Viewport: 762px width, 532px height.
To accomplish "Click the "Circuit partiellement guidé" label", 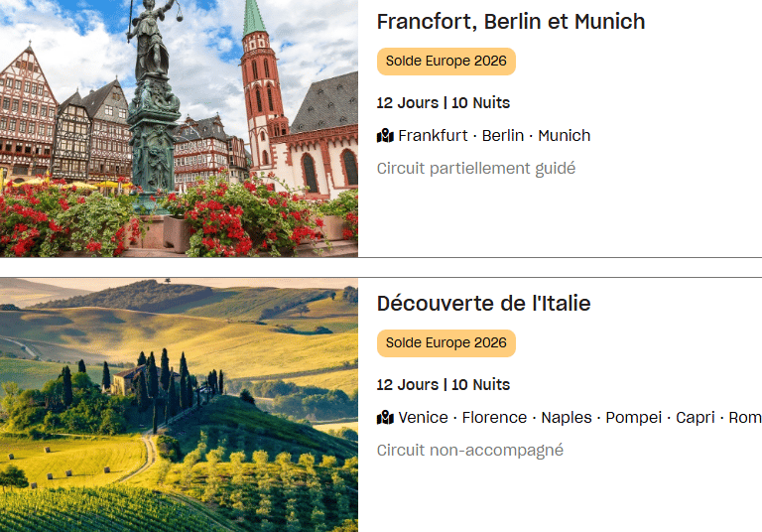I will click(x=475, y=169).
